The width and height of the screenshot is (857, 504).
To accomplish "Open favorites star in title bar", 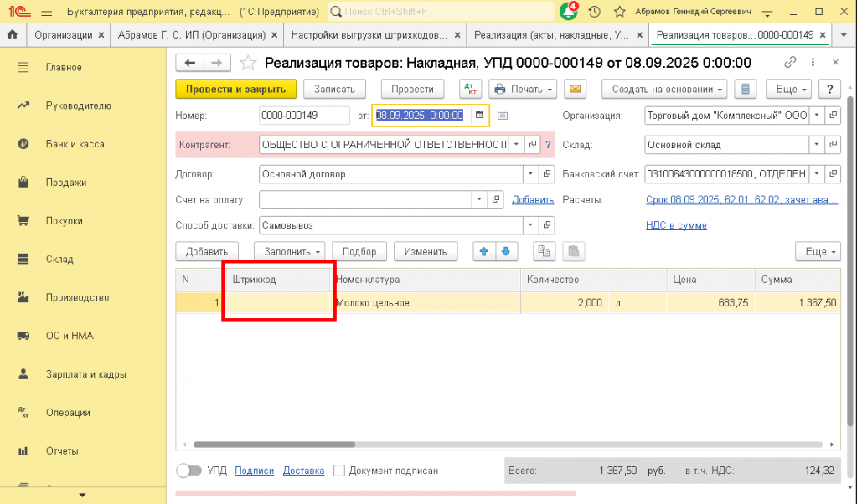I will pos(619,12).
